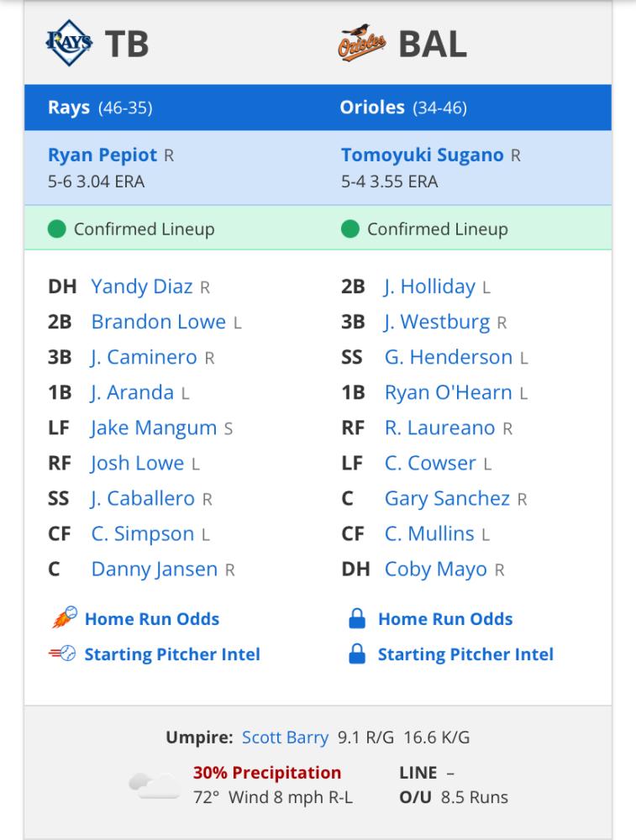
Task: Open Tomoyuki Sugano's pitcher profile
Action: click(423, 155)
